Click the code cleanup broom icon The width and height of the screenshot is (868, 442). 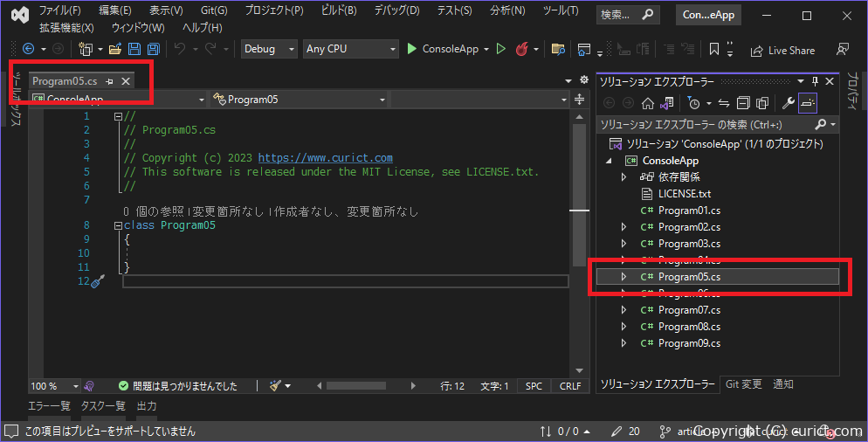[275, 386]
